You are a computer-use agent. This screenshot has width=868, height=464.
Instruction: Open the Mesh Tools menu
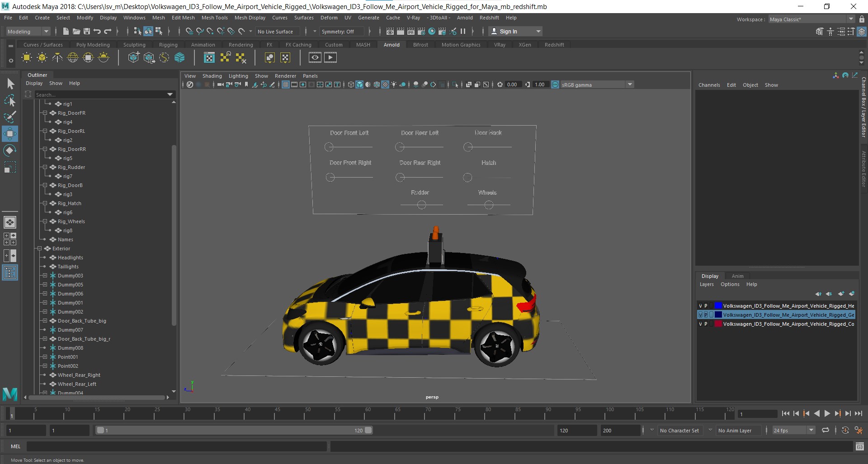214,18
